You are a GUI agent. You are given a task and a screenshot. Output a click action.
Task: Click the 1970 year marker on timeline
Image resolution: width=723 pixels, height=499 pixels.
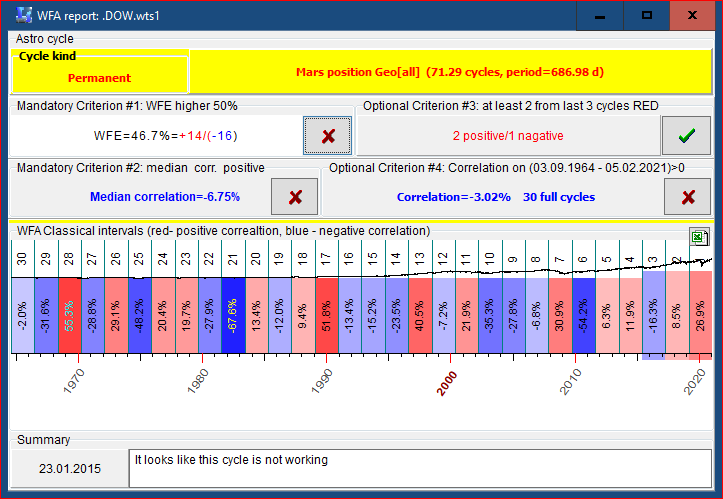tap(74, 381)
